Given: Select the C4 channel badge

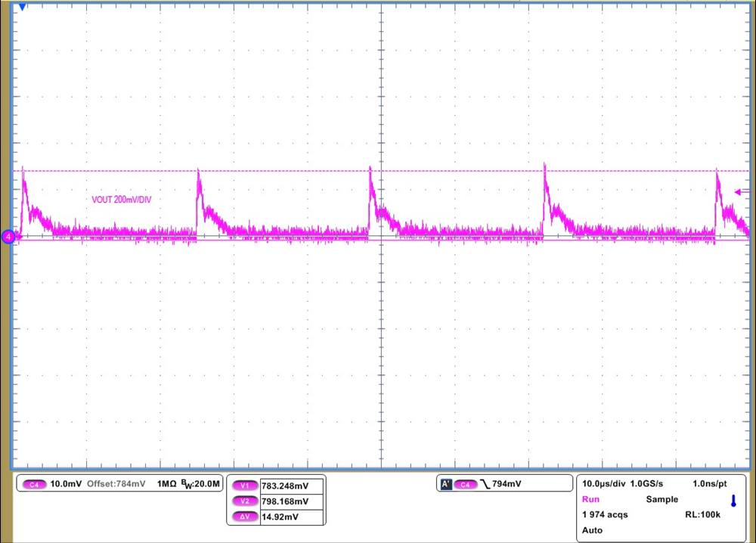Looking at the screenshot, I should click(x=34, y=484).
